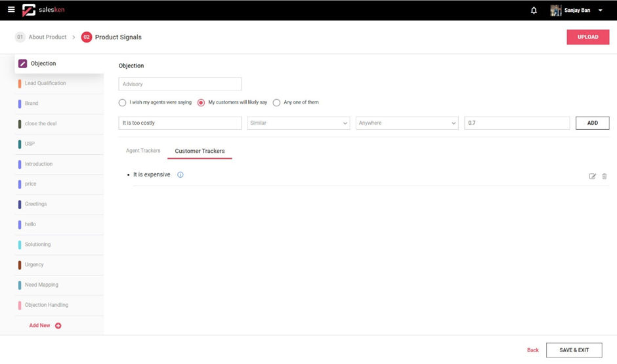Open the close the deal signal
The width and height of the screenshot is (617, 364).
(x=60, y=123)
